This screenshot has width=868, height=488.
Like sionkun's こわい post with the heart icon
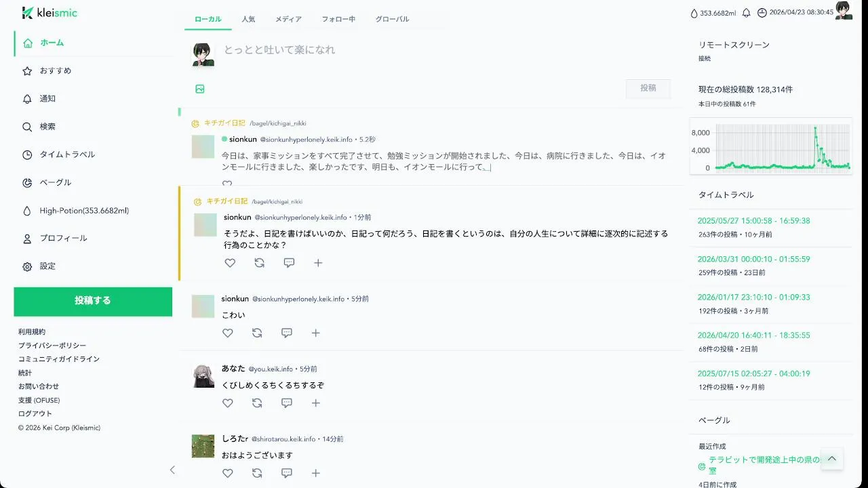228,333
